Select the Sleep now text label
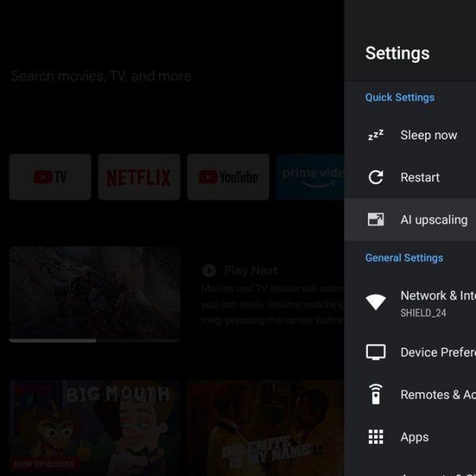Image resolution: width=476 pixels, height=476 pixels. pyautogui.click(x=428, y=135)
